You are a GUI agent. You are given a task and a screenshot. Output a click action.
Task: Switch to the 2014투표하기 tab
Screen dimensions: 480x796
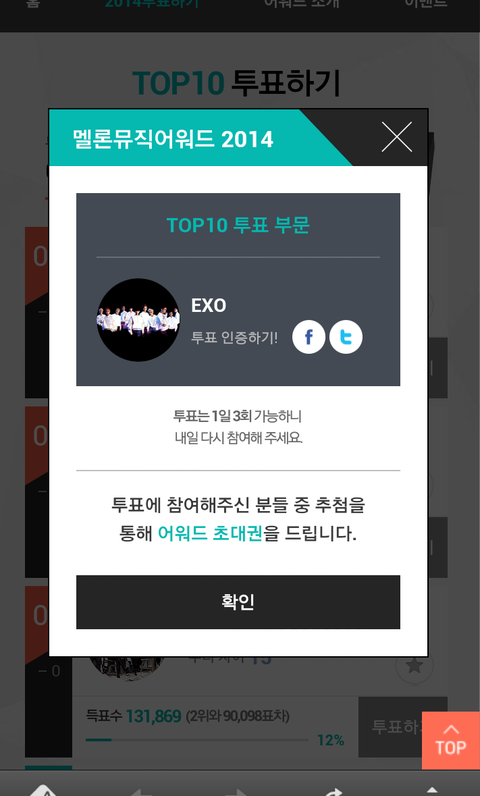[x=152, y=4]
